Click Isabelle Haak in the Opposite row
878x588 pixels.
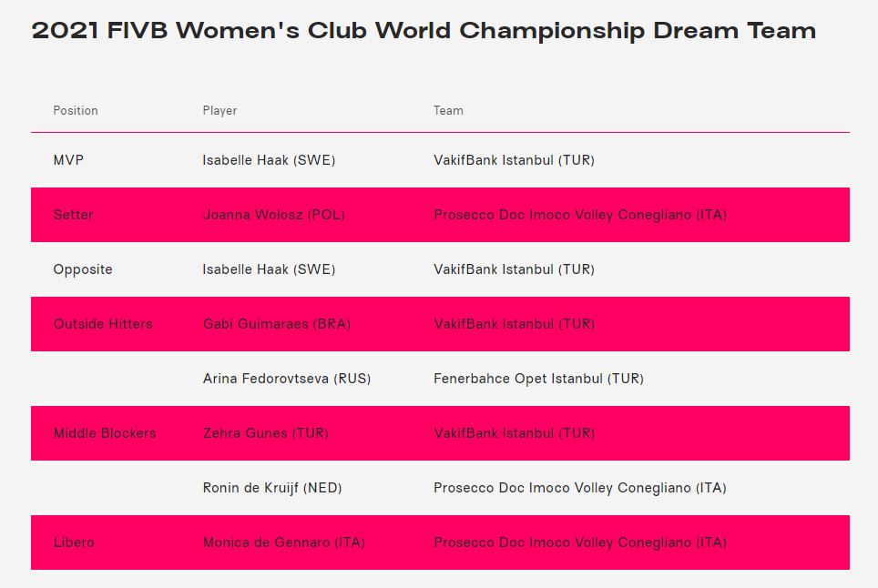(269, 269)
